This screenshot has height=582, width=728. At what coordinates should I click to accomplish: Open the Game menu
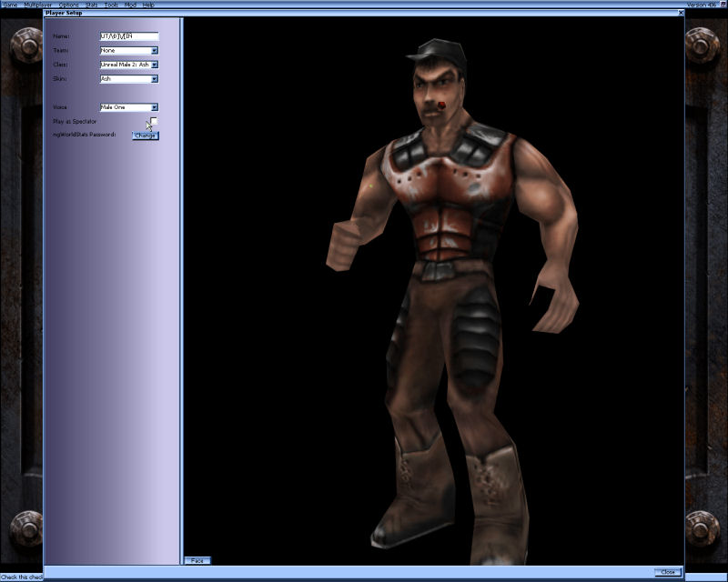click(11, 3)
